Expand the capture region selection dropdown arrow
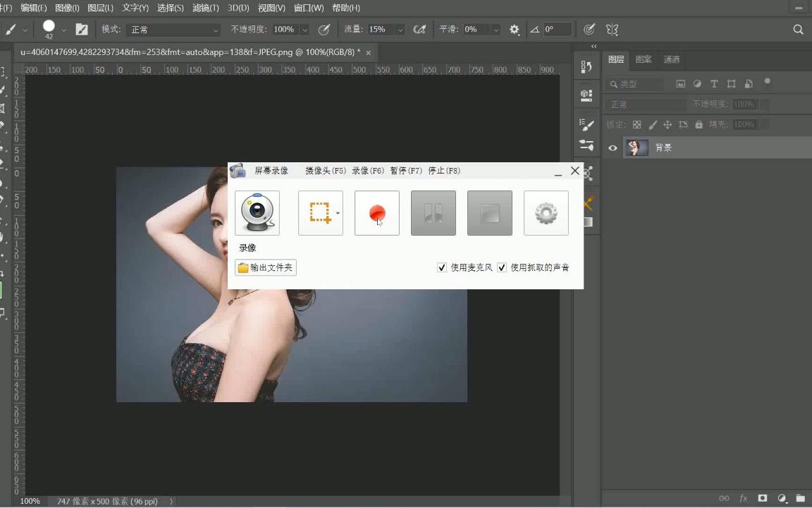The height and width of the screenshot is (508, 812). click(338, 213)
